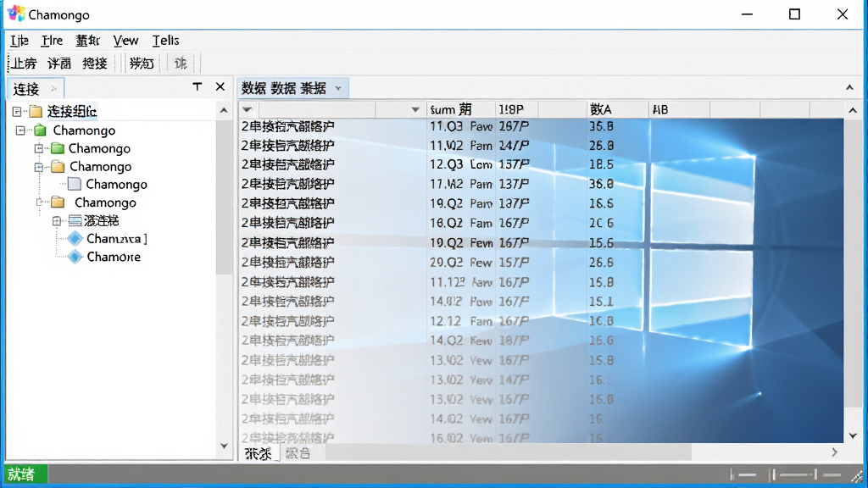Click the first toolbar button 止旁
This screenshot has height=488, width=868.
[25, 63]
